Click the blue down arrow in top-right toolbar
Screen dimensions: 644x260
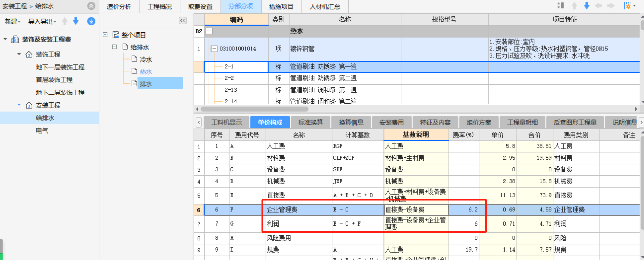[x=587, y=6]
